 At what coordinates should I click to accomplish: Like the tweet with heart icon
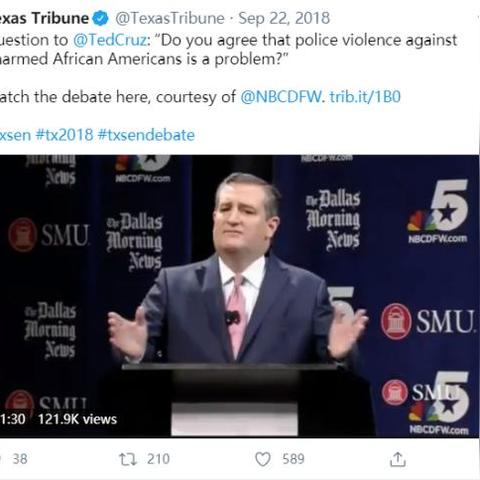click(263, 459)
